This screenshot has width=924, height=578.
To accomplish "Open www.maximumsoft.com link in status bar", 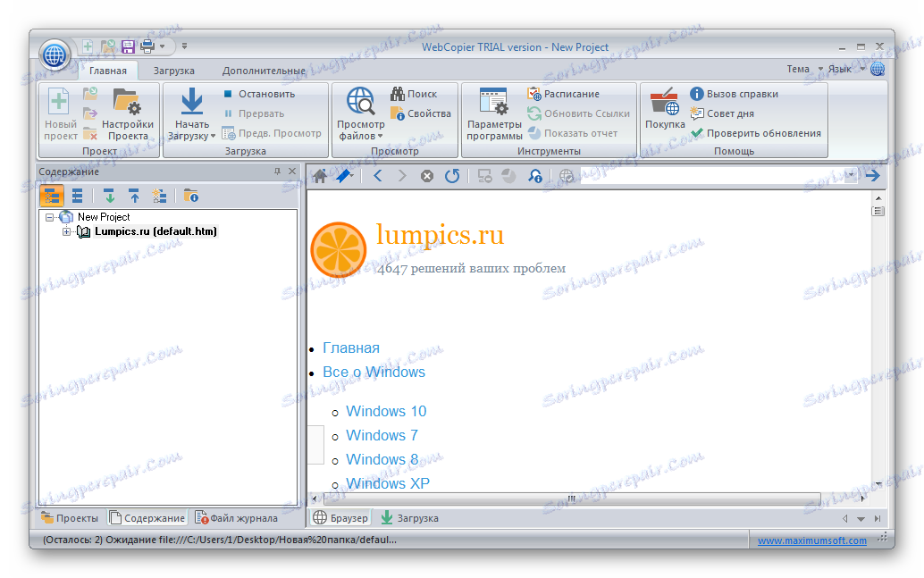I will point(812,540).
